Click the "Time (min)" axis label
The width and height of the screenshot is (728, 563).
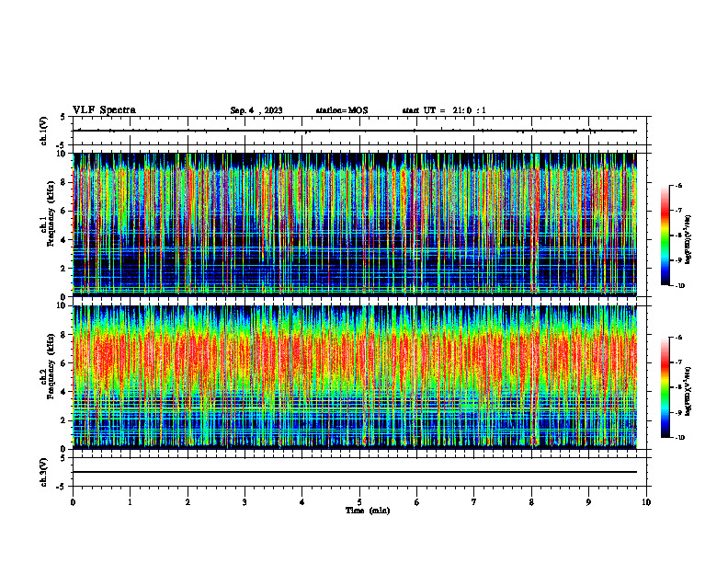[x=368, y=511]
